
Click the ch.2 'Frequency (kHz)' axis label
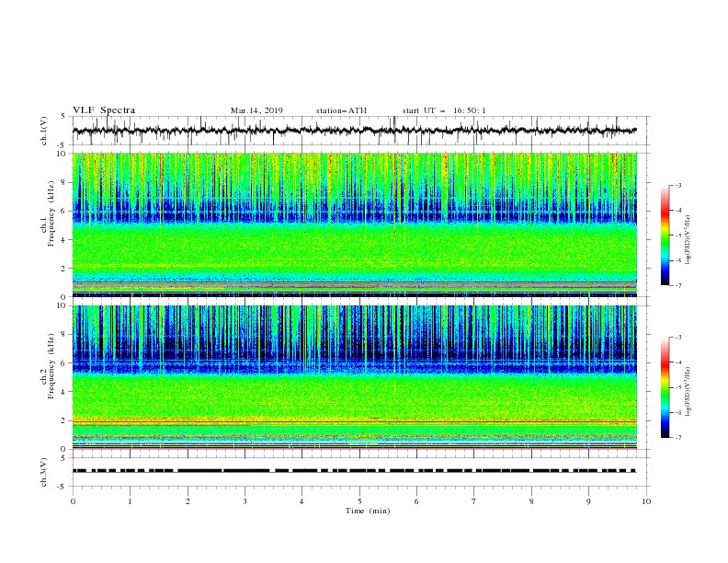click(51, 367)
